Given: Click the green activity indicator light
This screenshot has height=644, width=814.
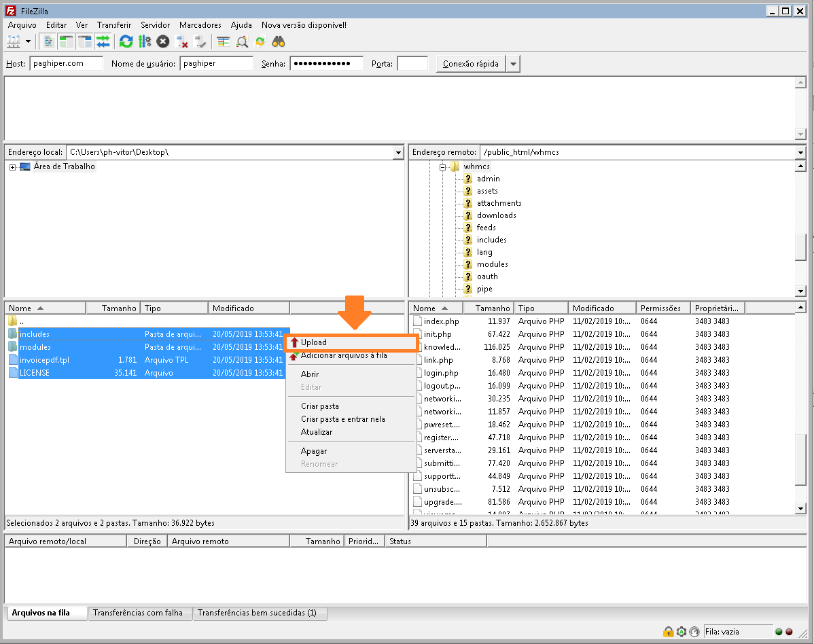Looking at the screenshot, I should (x=779, y=632).
